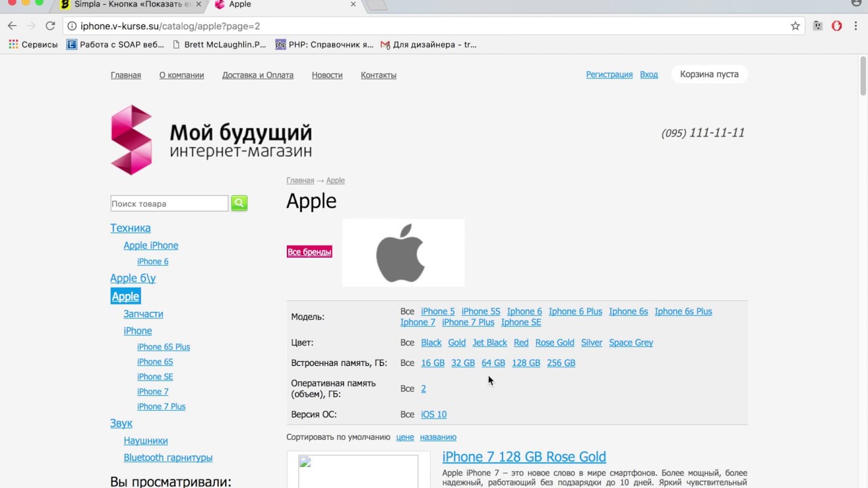The image size is (868, 488).
Task: Filter color by Space Grey
Action: coord(631,343)
